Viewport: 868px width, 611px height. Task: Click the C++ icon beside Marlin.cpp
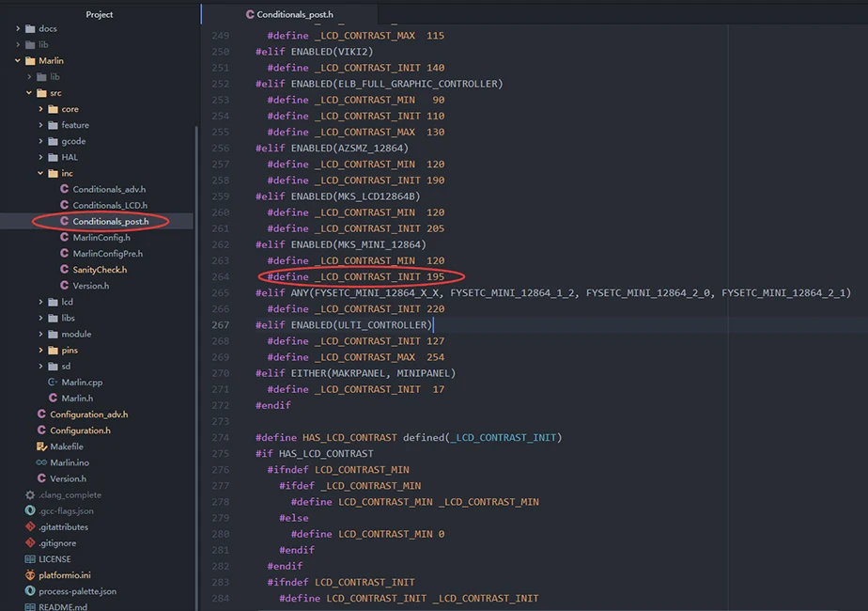[x=53, y=382]
